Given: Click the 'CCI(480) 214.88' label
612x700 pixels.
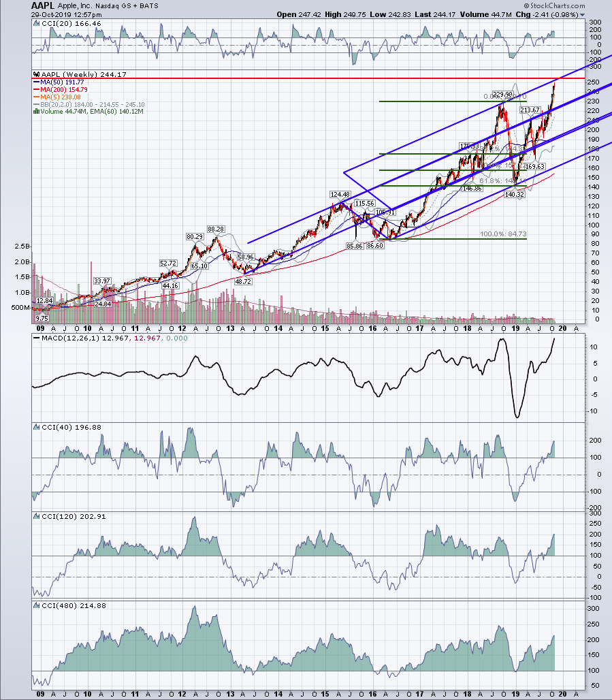Looking at the screenshot, I should pos(74,606).
